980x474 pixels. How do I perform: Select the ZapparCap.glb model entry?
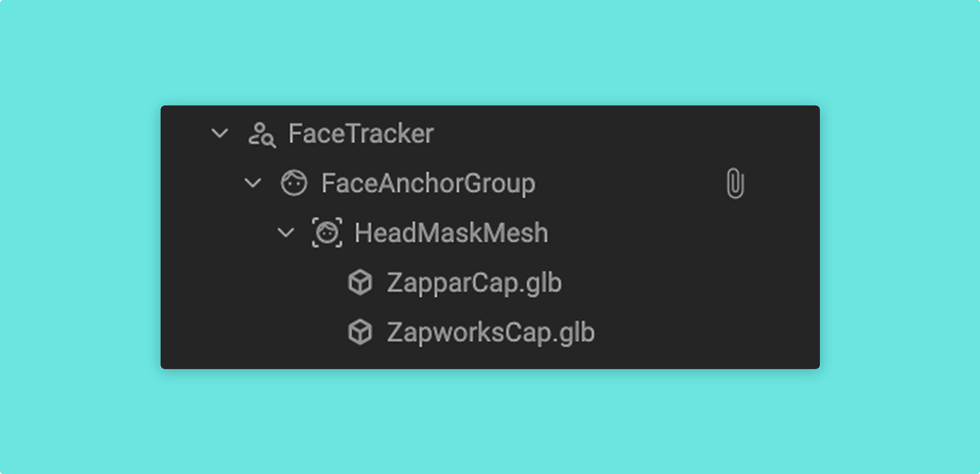click(475, 283)
